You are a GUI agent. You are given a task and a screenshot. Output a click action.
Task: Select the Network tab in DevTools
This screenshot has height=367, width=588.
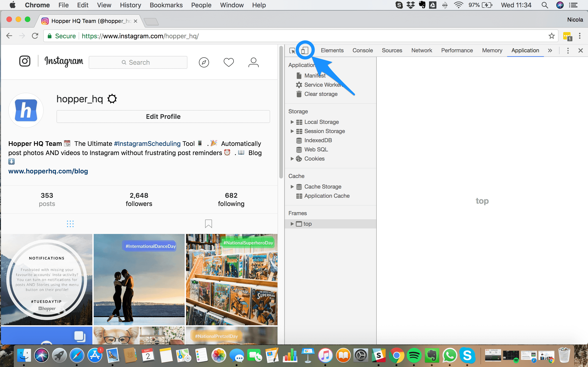[x=422, y=50]
